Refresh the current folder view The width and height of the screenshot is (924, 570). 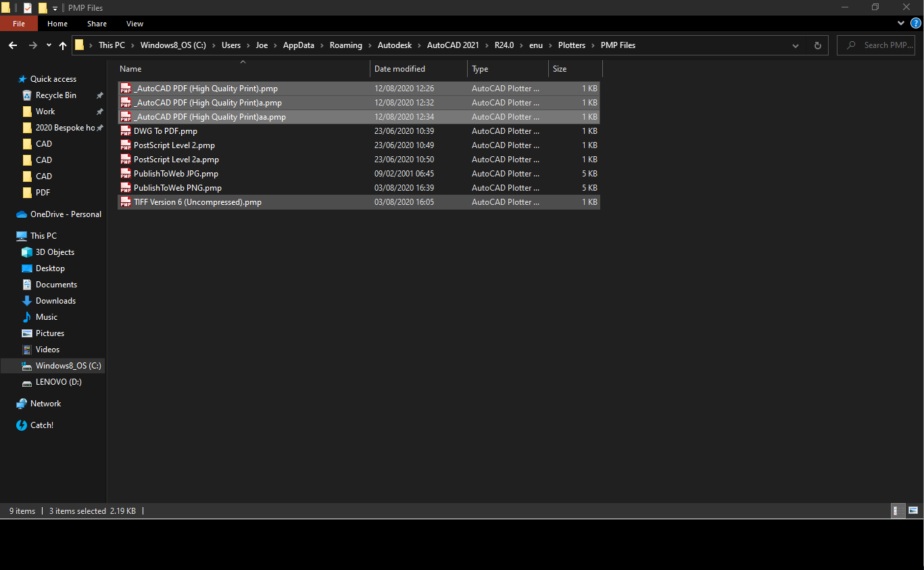817,45
